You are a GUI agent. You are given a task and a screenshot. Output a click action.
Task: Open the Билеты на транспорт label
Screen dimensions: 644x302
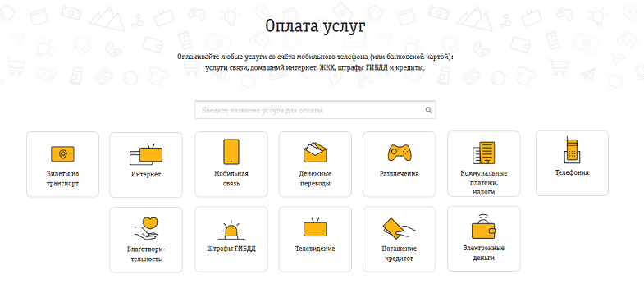coord(62,179)
